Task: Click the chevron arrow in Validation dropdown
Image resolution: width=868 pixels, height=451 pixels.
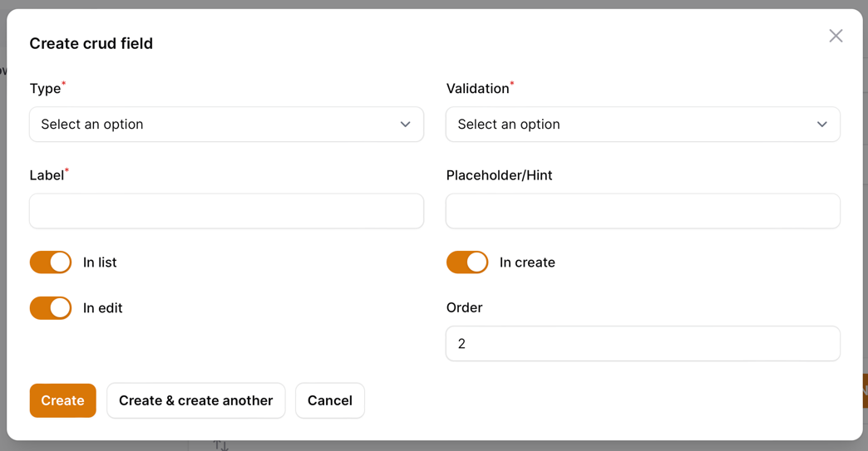Action: coord(821,125)
